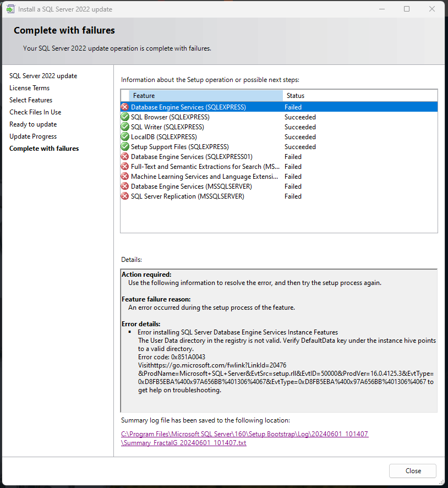Click the red failed icon for Full-Text and Semantic Extractions
448x488 pixels.
point(125,167)
